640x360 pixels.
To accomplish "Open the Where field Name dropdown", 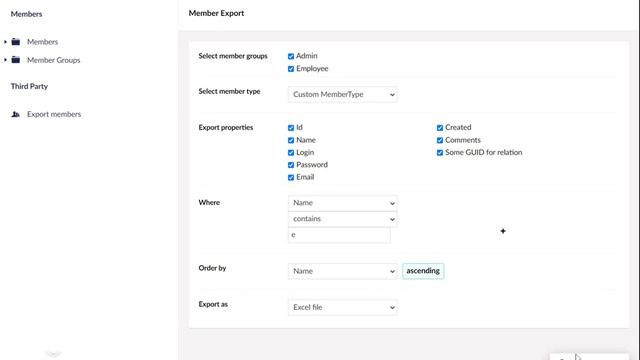I will pos(342,203).
